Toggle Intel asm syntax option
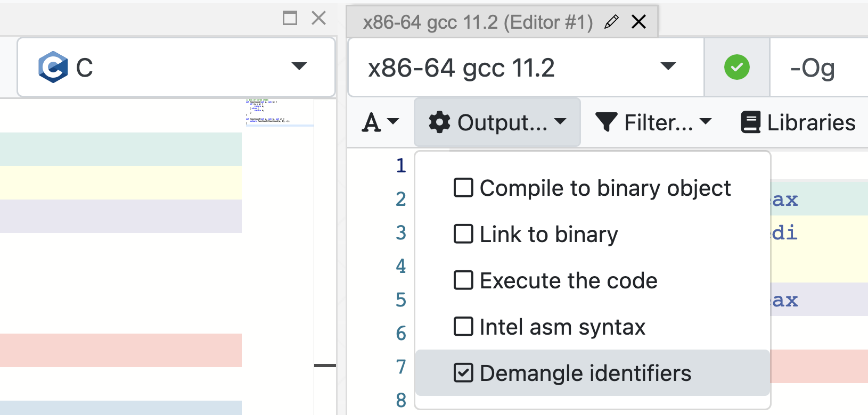 (463, 327)
